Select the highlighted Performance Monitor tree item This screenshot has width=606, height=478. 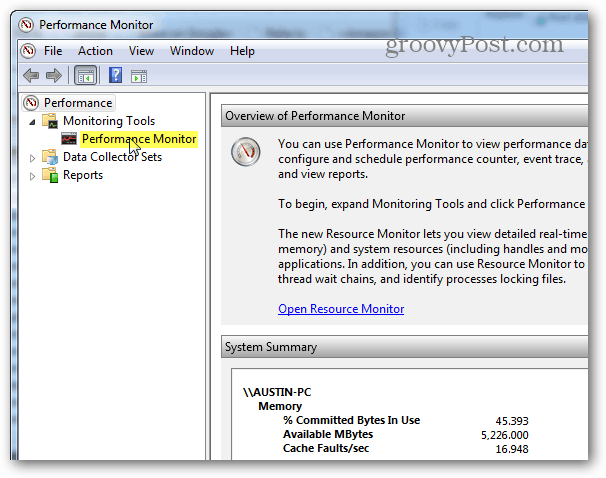[x=139, y=139]
